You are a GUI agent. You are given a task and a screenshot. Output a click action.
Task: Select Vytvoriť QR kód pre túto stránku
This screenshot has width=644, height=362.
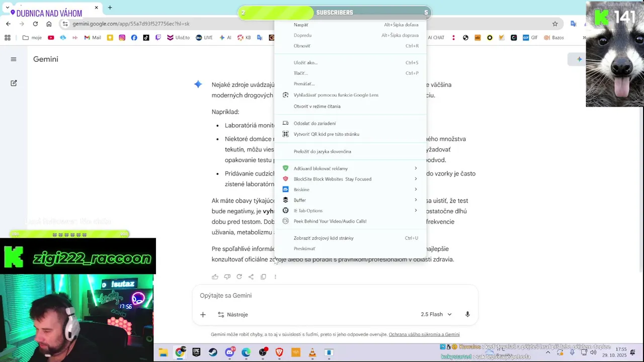(x=351, y=134)
